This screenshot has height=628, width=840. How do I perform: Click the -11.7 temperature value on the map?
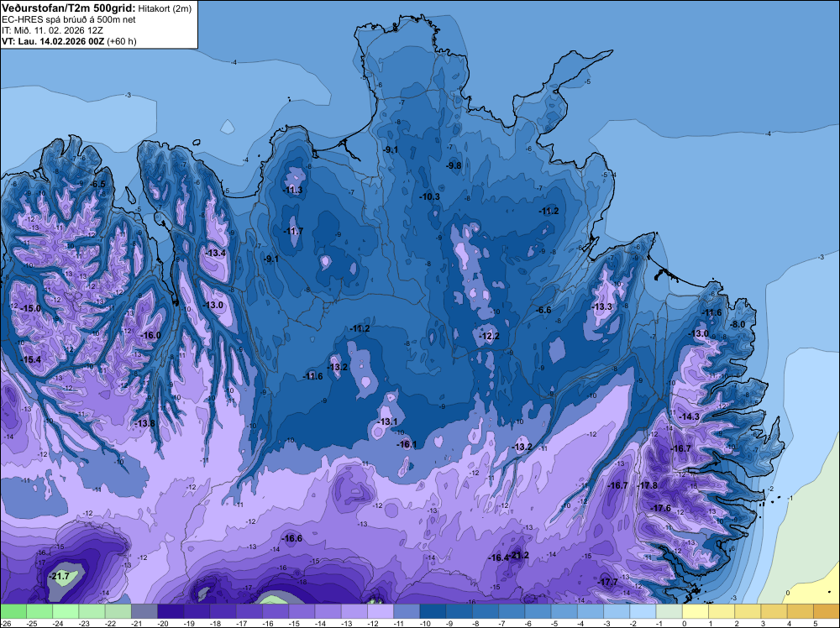pos(293,231)
